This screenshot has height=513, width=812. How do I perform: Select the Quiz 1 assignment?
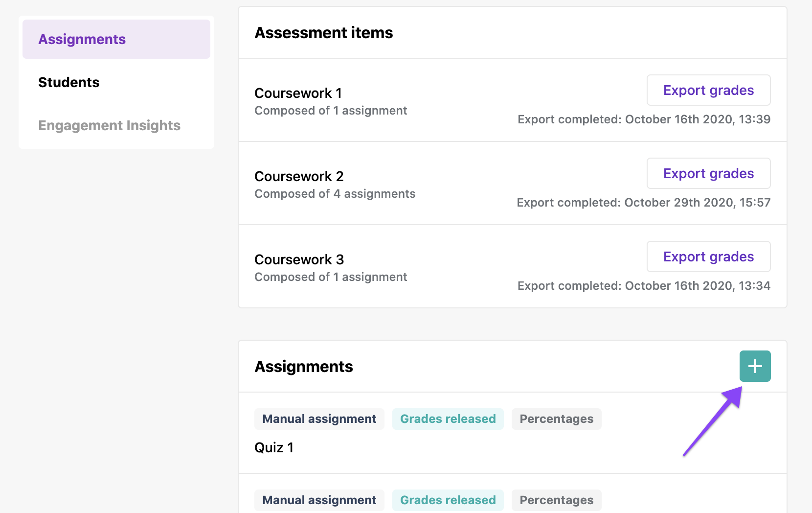[x=274, y=447]
